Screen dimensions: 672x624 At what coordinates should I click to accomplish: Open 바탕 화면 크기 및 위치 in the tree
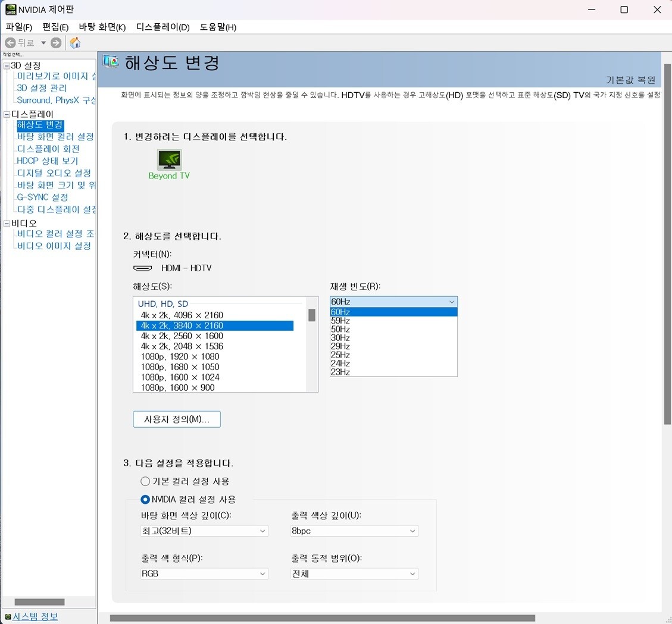click(56, 185)
